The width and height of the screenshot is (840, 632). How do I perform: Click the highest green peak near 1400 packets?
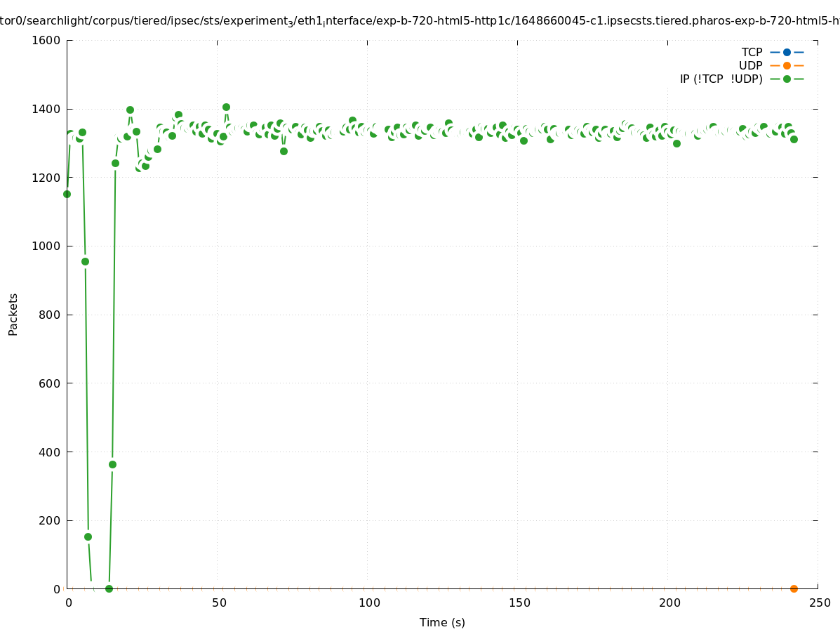click(x=226, y=107)
